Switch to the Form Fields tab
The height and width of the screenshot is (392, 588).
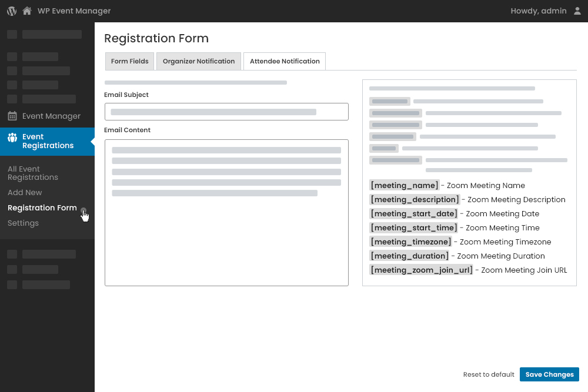coord(129,61)
